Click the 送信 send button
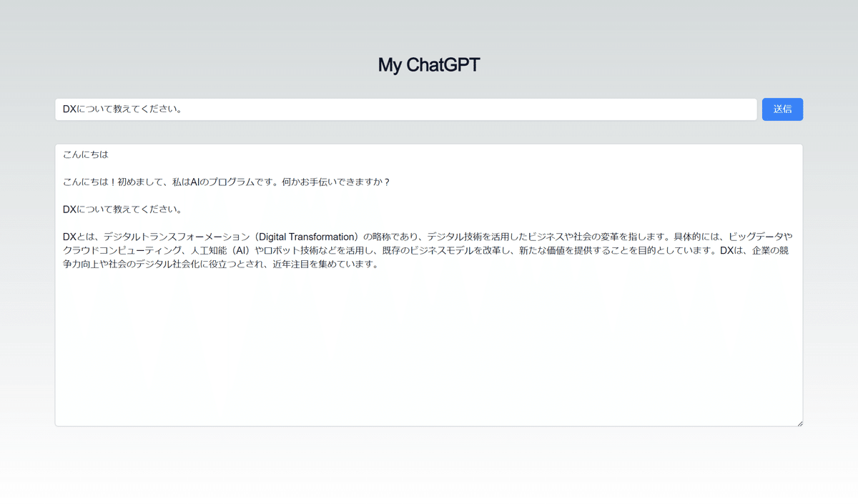 [x=782, y=109]
